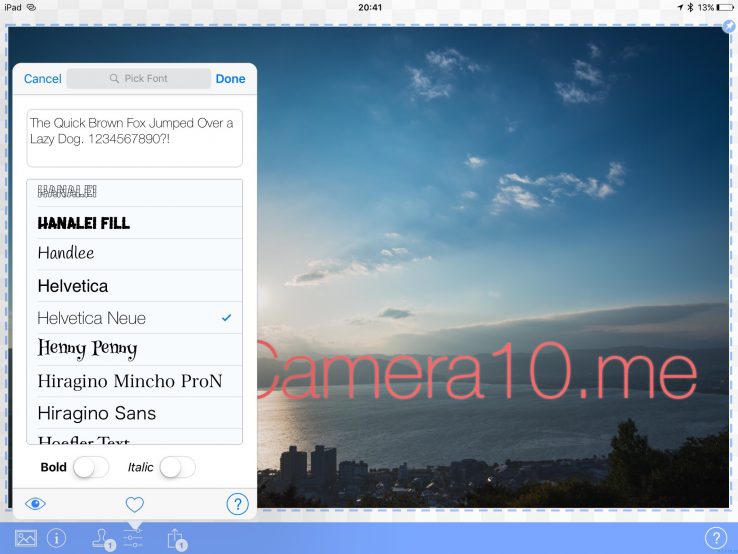This screenshot has height=554, width=738.
Task: Toggle the eye preview icon
Action: click(35, 504)
